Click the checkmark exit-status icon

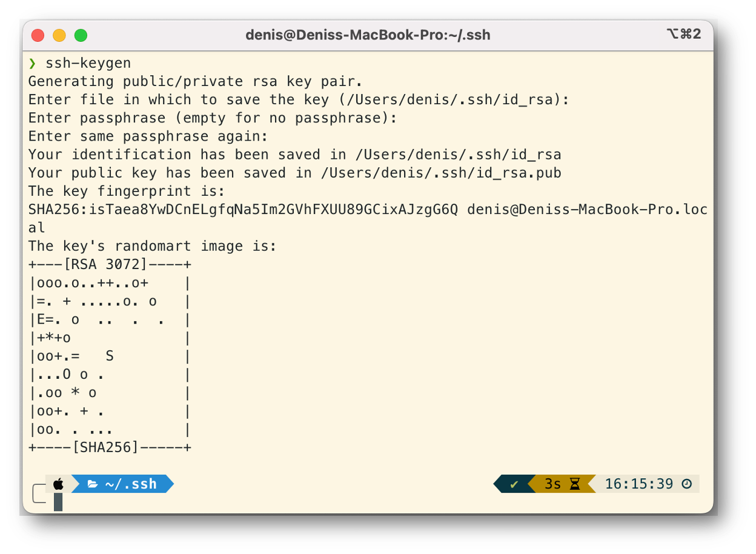coord(514,484)
